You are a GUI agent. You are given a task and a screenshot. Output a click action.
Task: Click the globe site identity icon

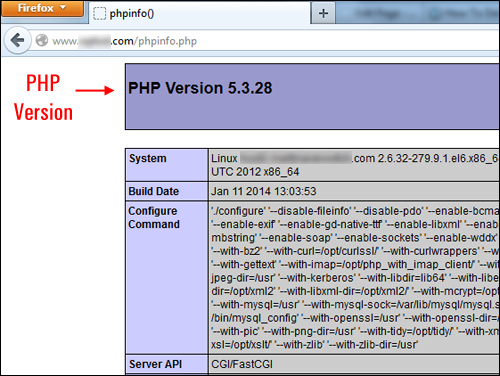tap(42, 41)
